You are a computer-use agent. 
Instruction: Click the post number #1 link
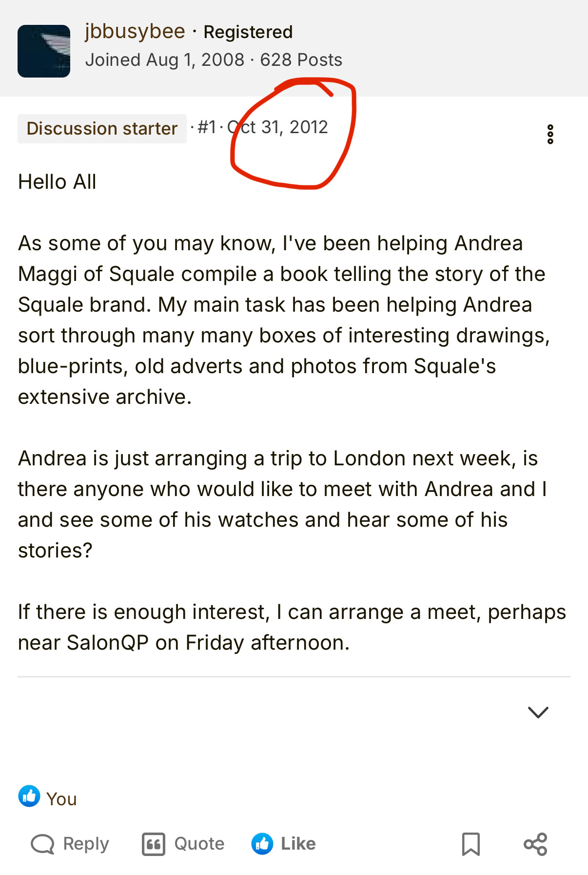(x=207, y=127)
